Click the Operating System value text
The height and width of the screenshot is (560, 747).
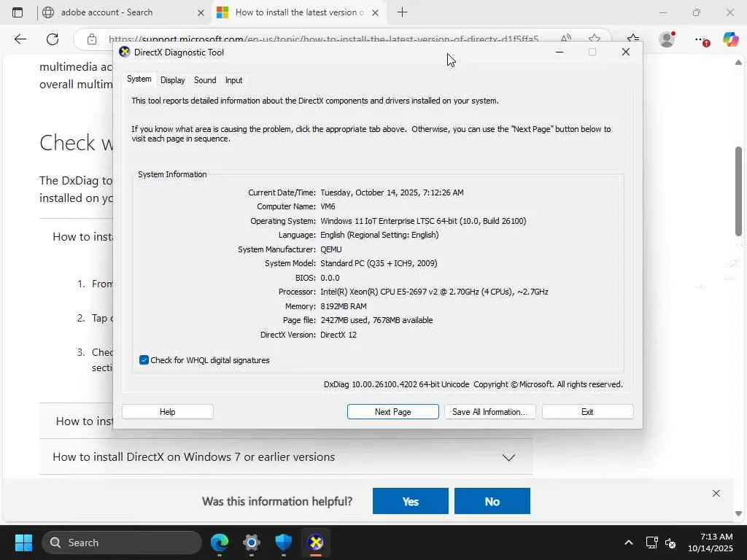click(423, 221)
